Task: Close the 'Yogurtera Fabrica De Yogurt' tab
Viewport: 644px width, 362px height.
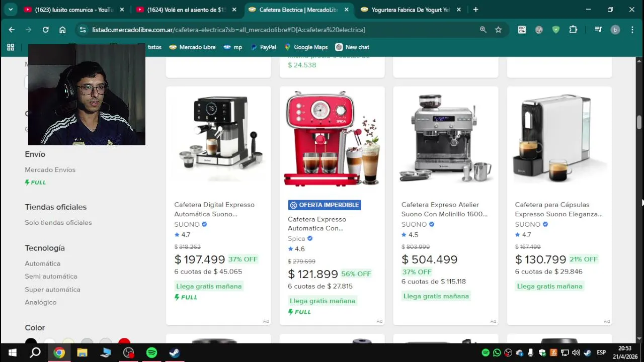Action: click(458, 10)
